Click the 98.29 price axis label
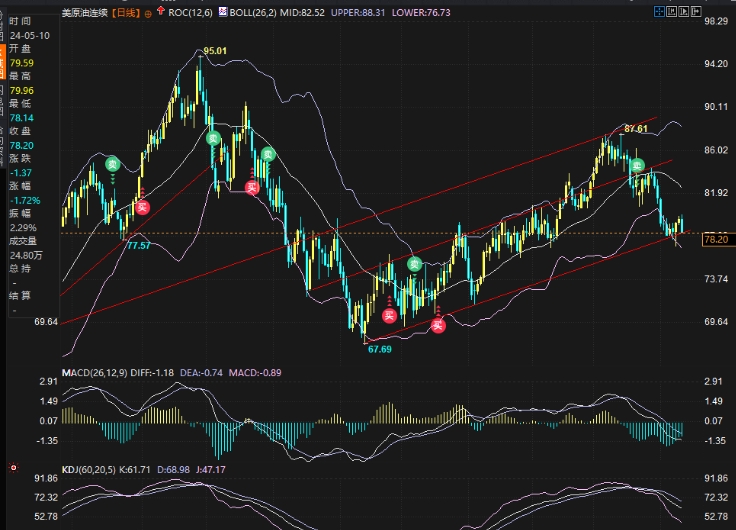The image size is (736, 530). [x=716, y=21]
